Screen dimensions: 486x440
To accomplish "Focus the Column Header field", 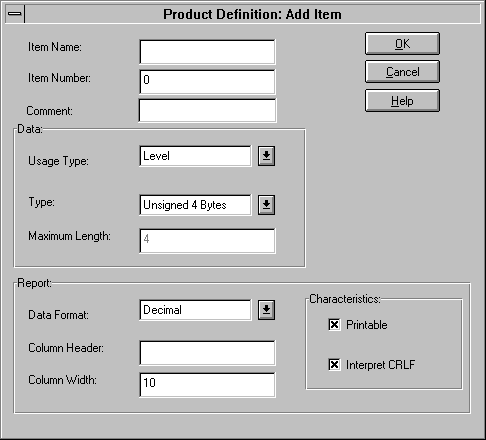I will pyautogui.click(x=207, y=353).
